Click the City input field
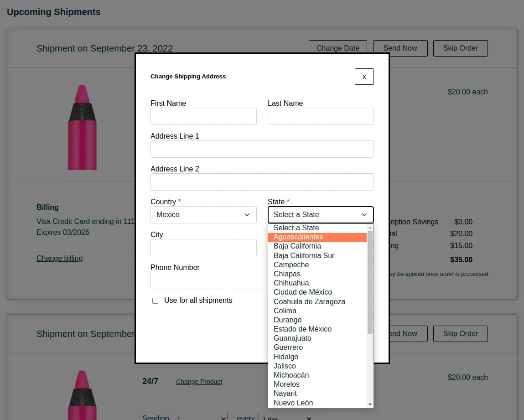 pyautogui.click(x=203, y=248)
